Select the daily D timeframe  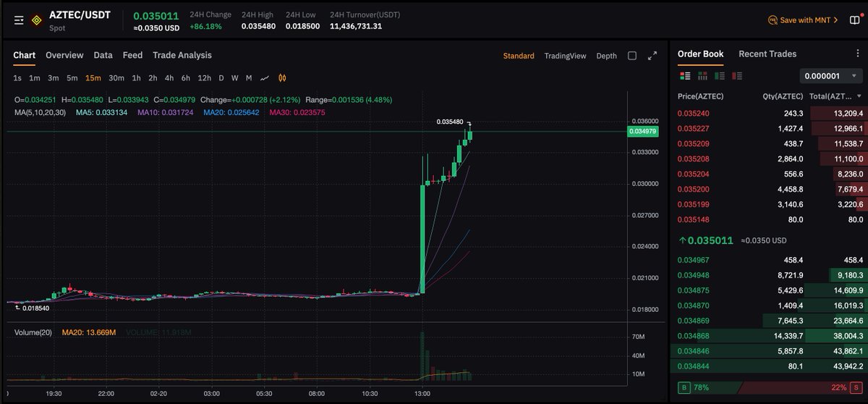tap(222, 78)
